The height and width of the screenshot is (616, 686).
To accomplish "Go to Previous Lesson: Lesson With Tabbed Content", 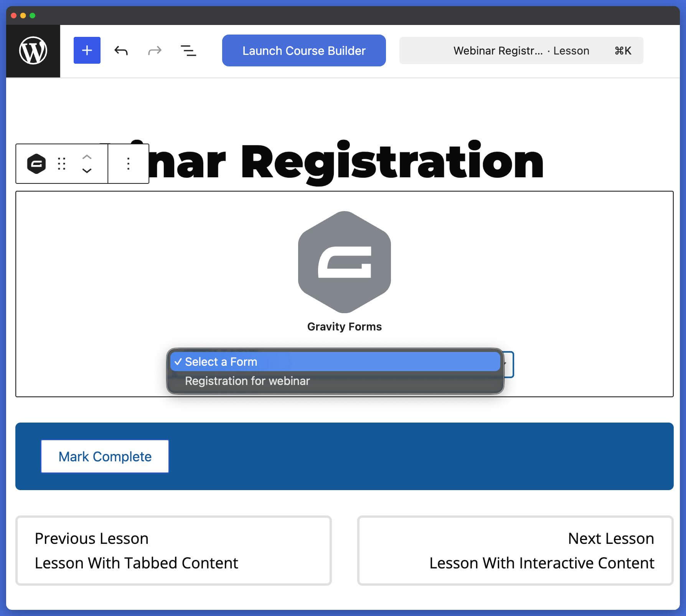I will pyautogui.click(x=173, y=550).
